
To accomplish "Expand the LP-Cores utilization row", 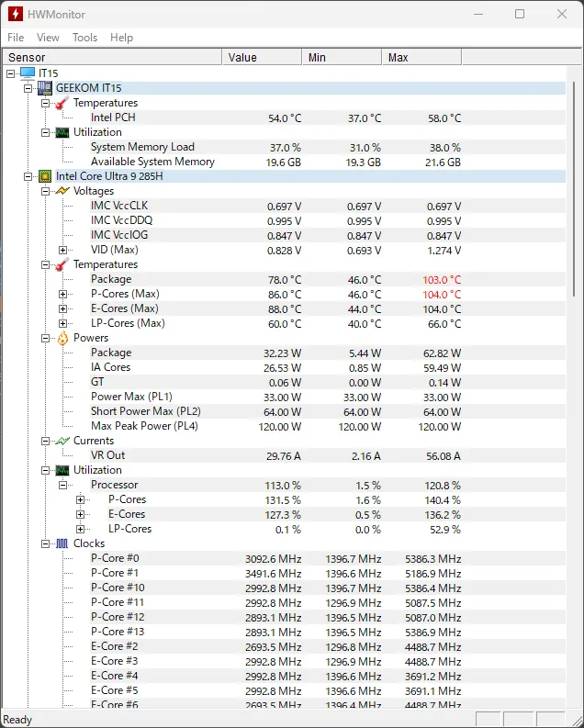I will 80,529.
